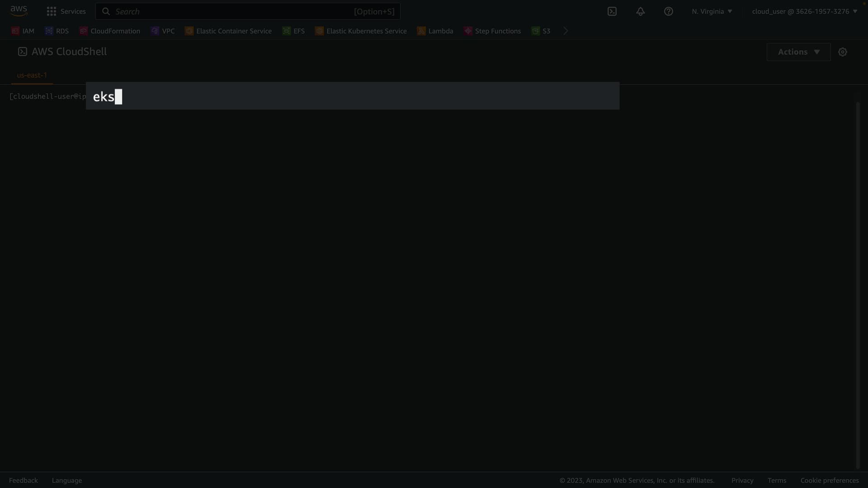Open CloudShell from top bar icon

612,11
